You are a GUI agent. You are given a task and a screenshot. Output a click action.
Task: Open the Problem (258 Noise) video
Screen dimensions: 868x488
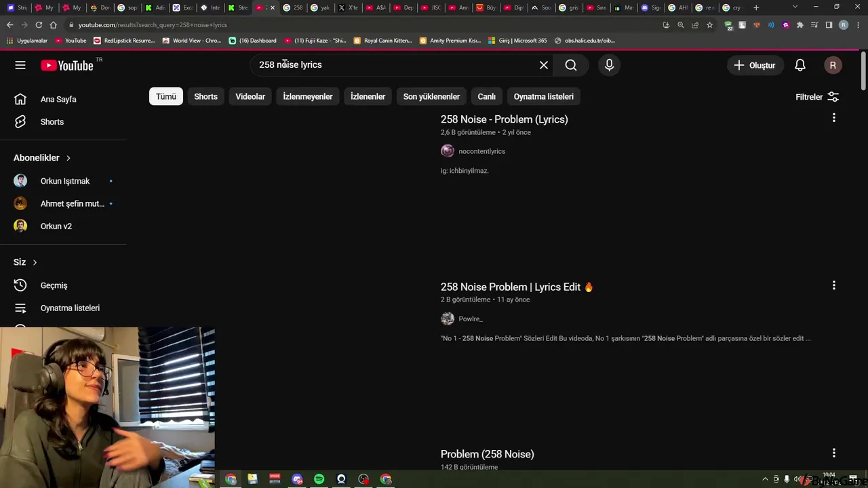pyautogui.click(x=487, y=454)
